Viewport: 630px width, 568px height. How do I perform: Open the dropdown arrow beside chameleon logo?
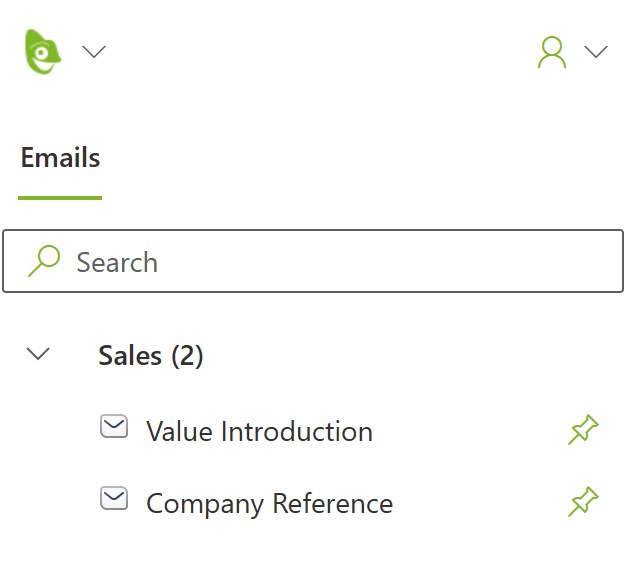coord(94,52)
